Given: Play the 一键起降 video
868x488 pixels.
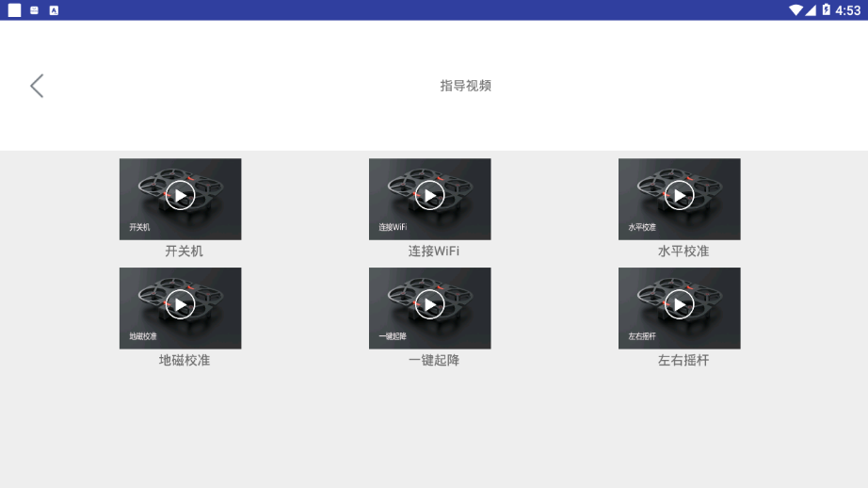Looking at the screenshot, I should 429,304.
